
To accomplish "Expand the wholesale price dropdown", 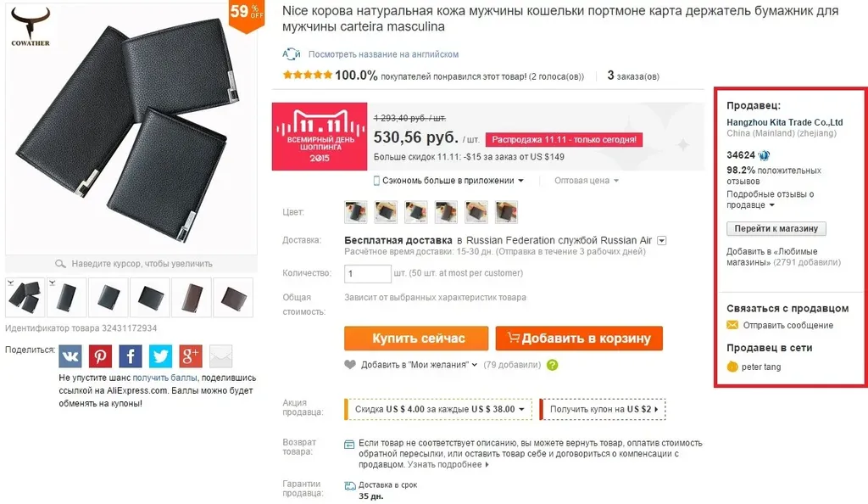I will [587, 181].
